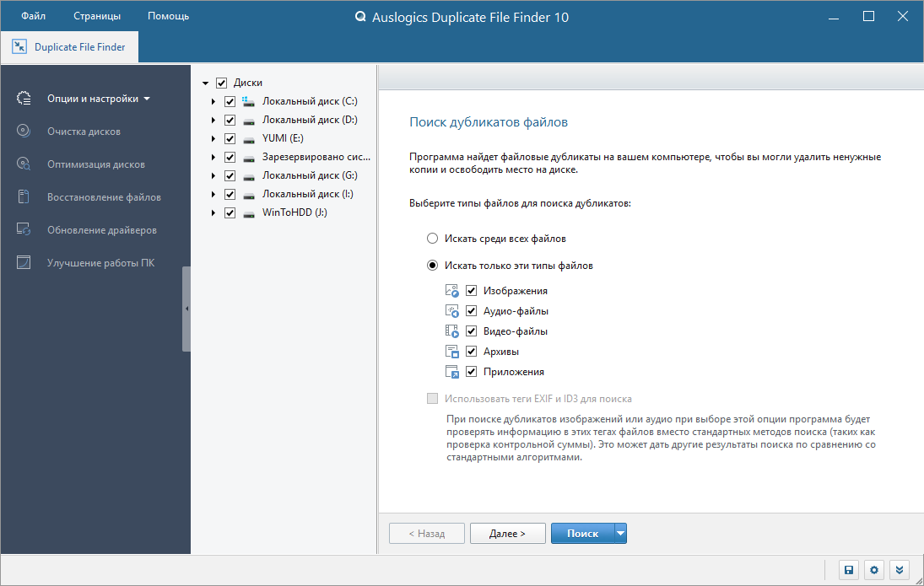Uncheck Локальный диск (D:) checkbox
This screenshot has height=586, width=924.
[230, 120]
